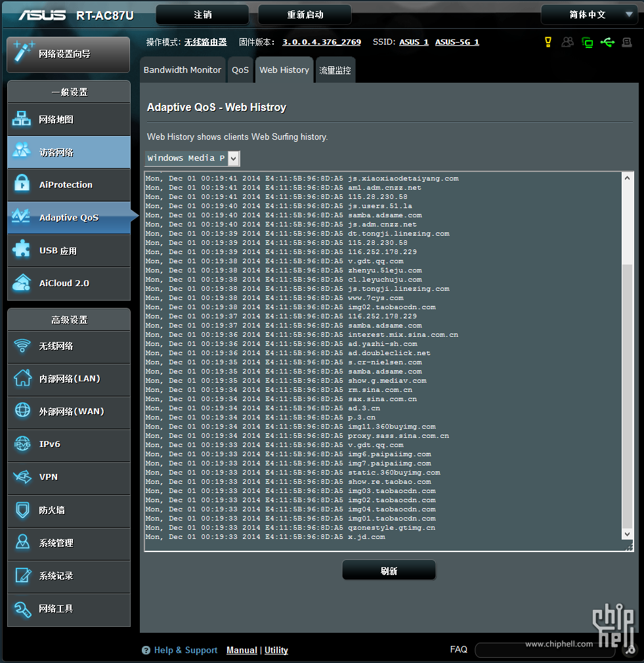The height and width of the screenshot is (663, 644).
Task: Click the wireless network Wi-Fi icon
Action: click(22, 345)
